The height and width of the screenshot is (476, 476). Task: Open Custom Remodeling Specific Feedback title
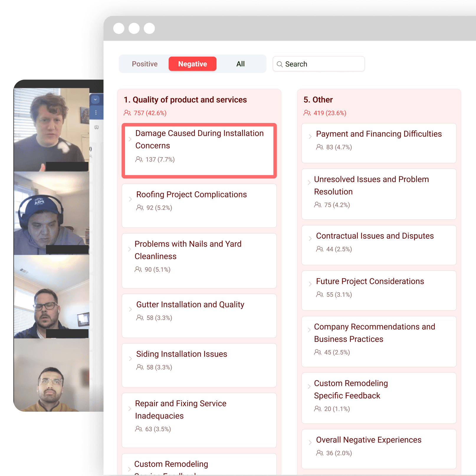(351, 390)
